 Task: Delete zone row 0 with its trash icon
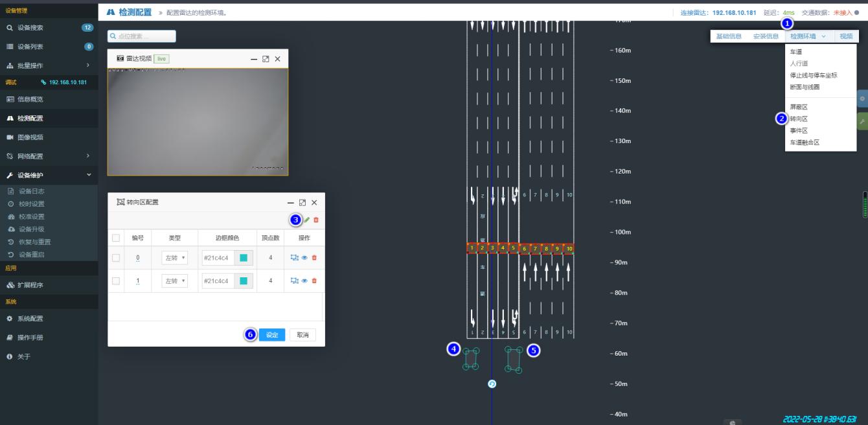click(x=314, y=258)
